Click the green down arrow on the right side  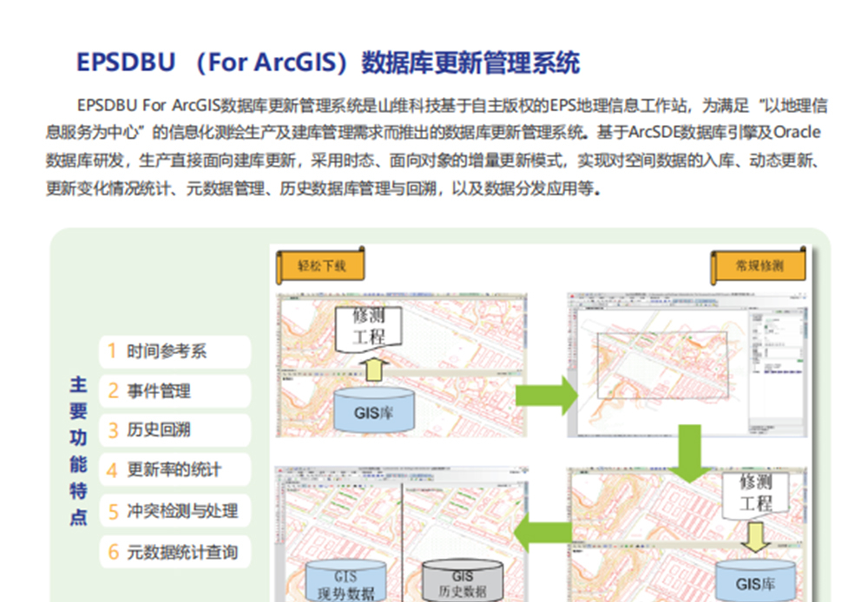[690, 453]
